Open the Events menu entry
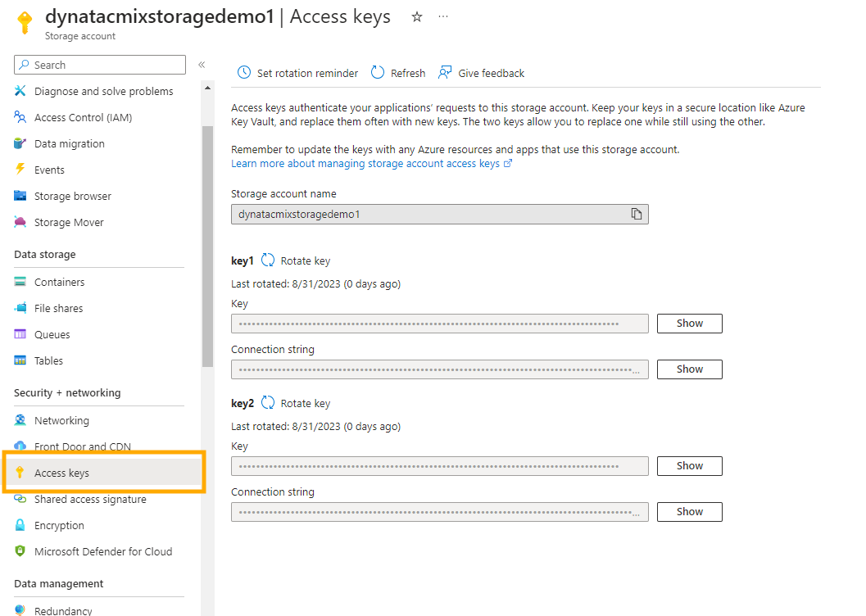Viewport: 866px width, 616px height. [49, 170]
